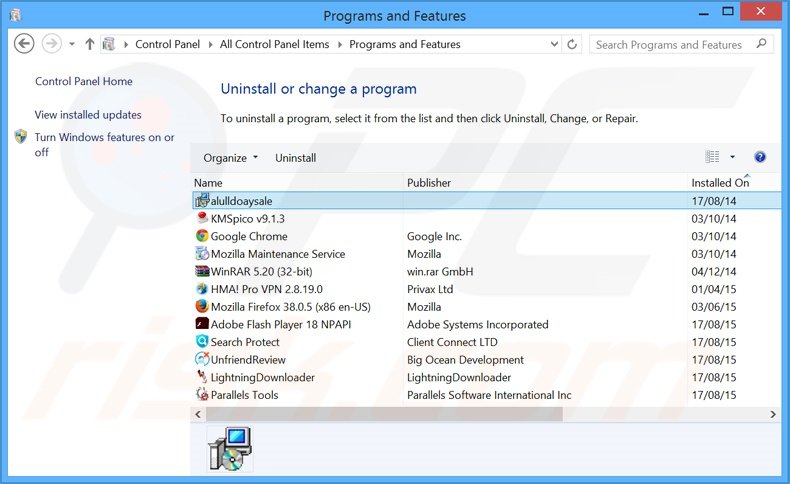This screenshot has width=790, height=484.
Task: Select the Google Chrome program name
Action: 249,236
